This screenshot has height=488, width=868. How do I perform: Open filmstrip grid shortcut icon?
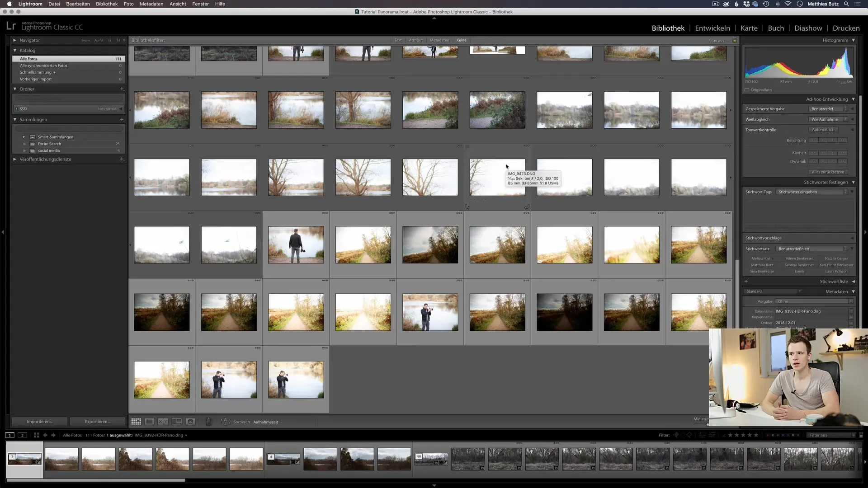[37, 435]
